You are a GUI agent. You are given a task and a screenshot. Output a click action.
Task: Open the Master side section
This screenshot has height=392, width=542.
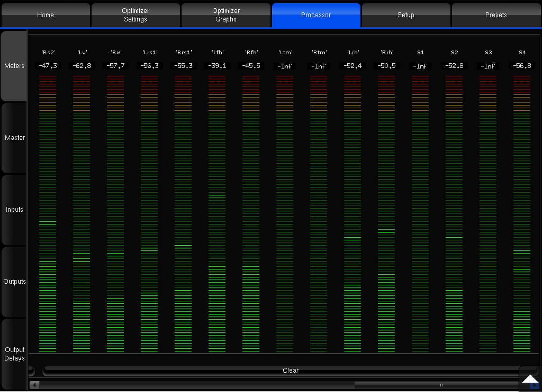[14, 138]
